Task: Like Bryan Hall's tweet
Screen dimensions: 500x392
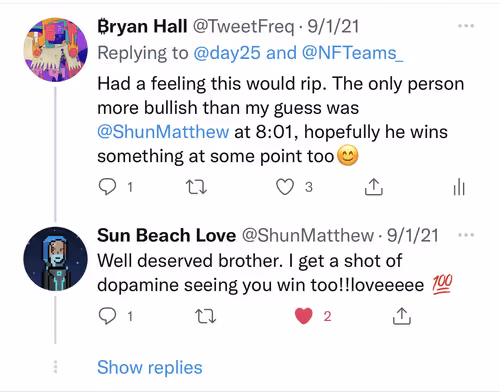Action: point(285,187)
